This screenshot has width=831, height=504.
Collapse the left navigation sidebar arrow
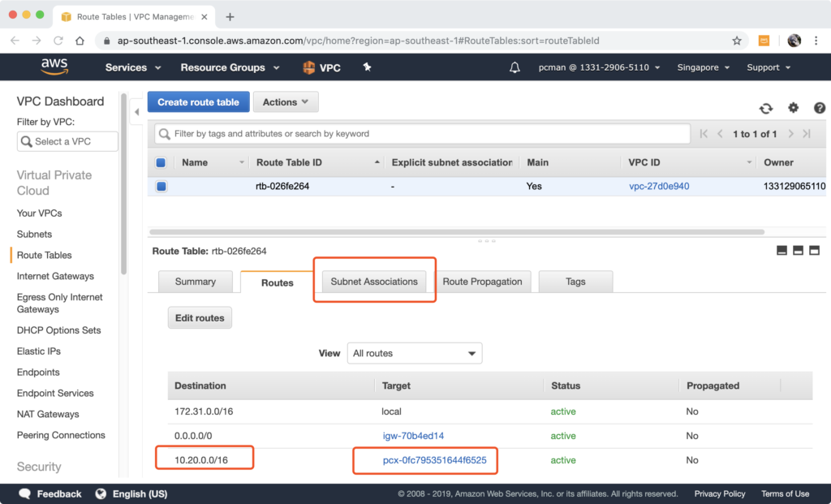coord(136,112)
